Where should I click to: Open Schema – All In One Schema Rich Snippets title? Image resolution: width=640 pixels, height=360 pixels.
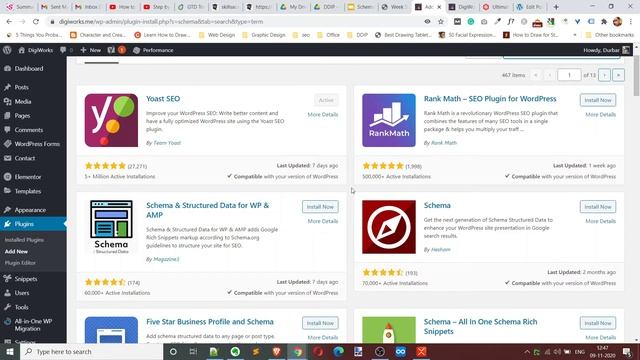click(x=480, y=327)
